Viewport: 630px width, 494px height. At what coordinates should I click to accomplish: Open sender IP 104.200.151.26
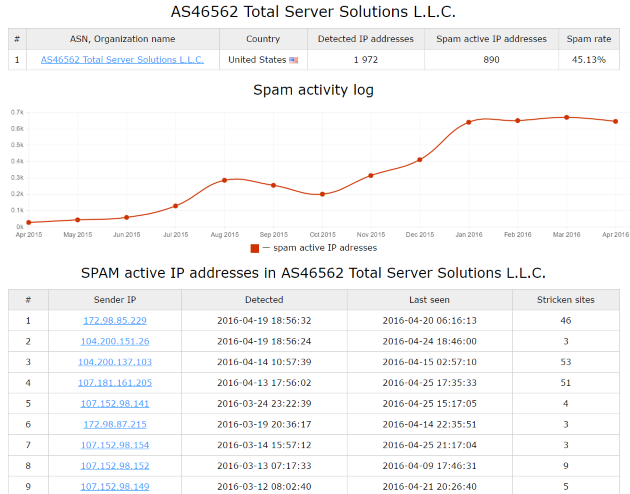coord(115,341)
